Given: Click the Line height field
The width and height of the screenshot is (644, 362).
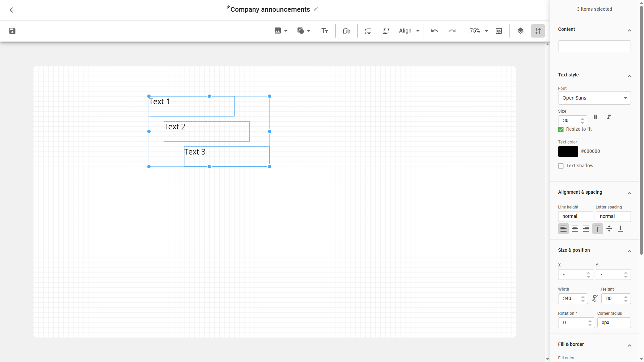Looking at the screenshot, I should pyautogui.click(x=576, y=217).
